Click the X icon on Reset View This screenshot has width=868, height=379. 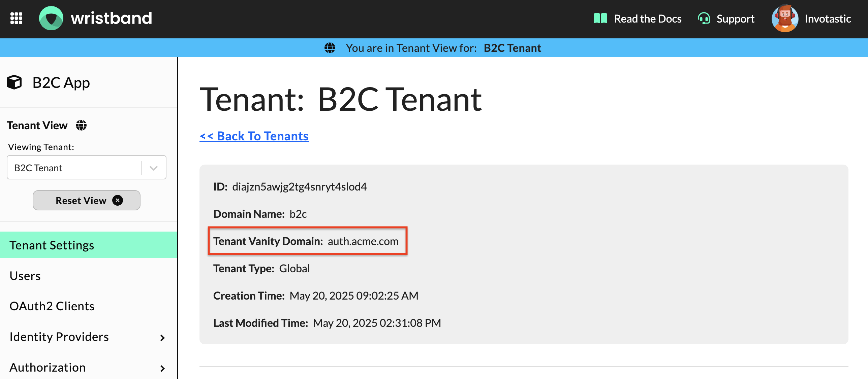click(118, 201)
